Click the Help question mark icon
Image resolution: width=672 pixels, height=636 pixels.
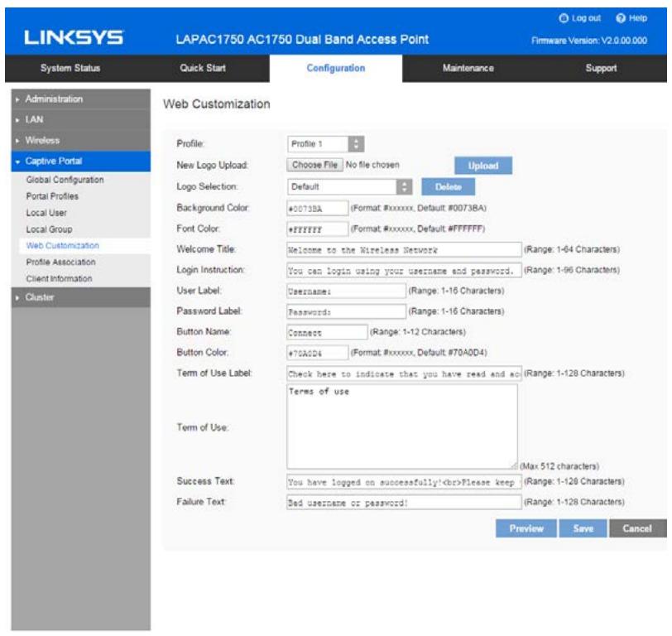point(621,18)
